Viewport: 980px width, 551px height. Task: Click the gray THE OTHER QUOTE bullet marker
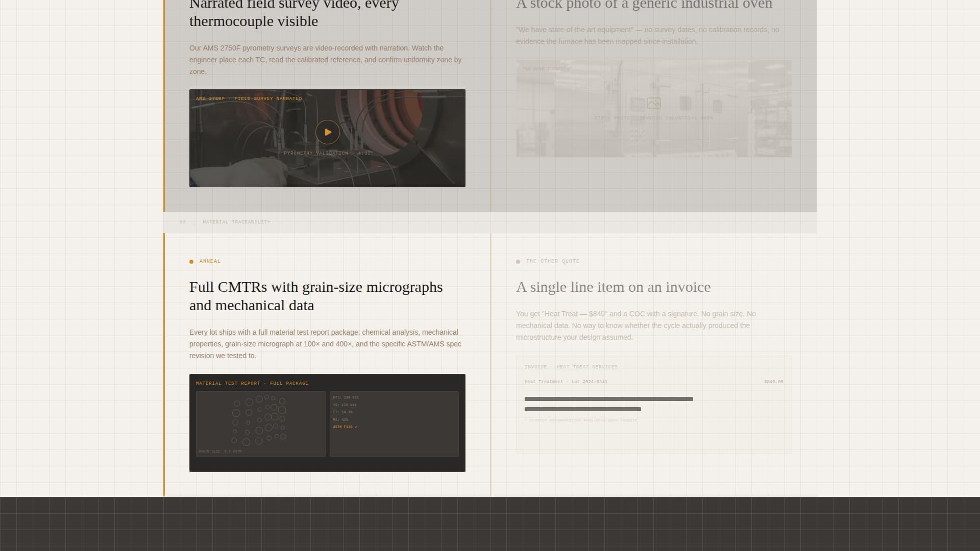point(519,261)
